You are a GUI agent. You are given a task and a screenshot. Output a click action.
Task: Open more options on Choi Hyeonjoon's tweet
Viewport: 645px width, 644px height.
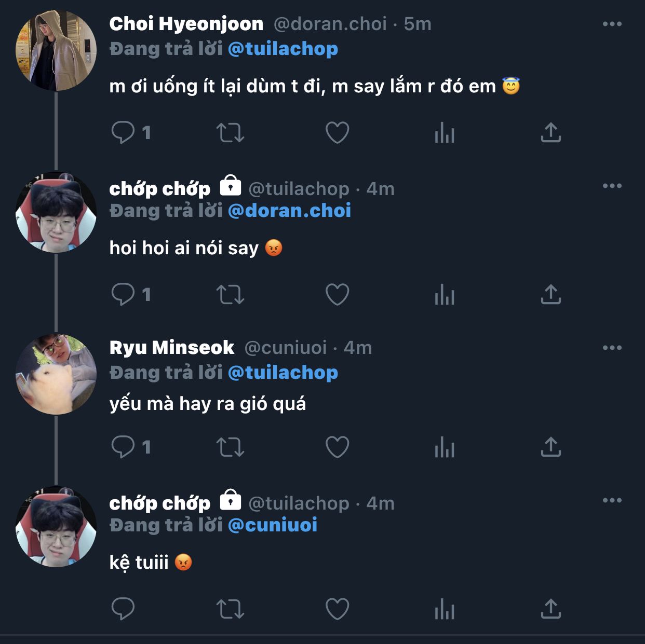point(612,24)
